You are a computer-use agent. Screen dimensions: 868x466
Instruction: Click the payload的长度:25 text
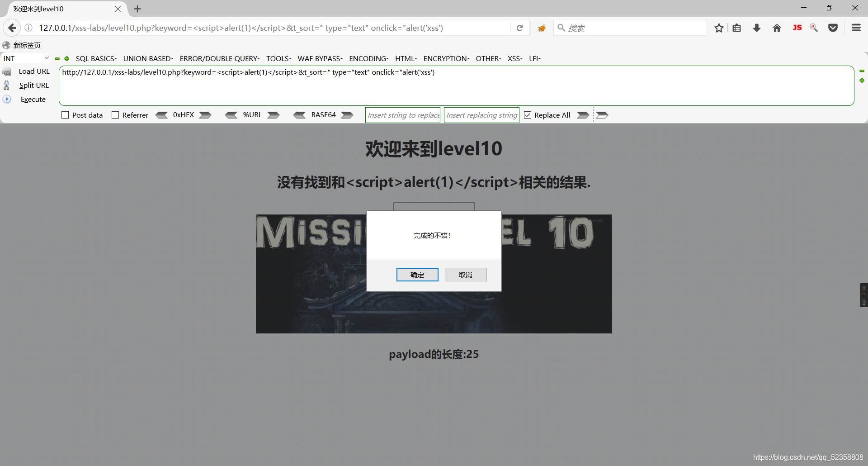tap(434, 354)
